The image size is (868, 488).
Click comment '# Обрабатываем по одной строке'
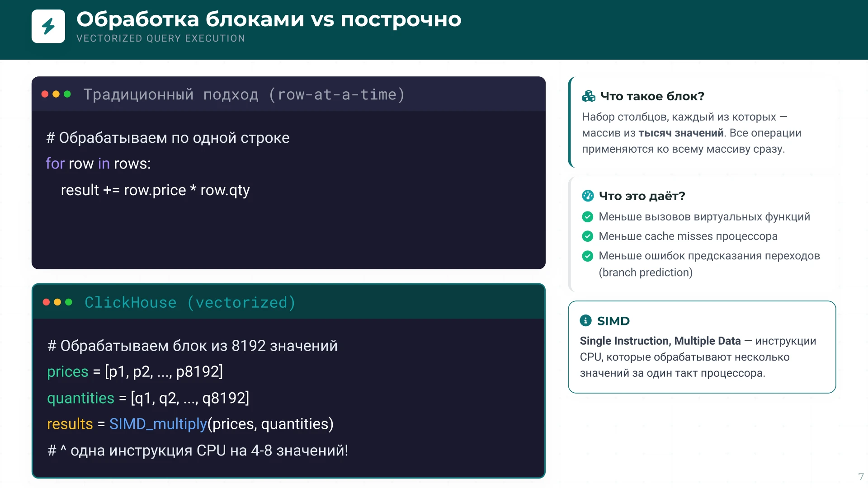[168, 138]
